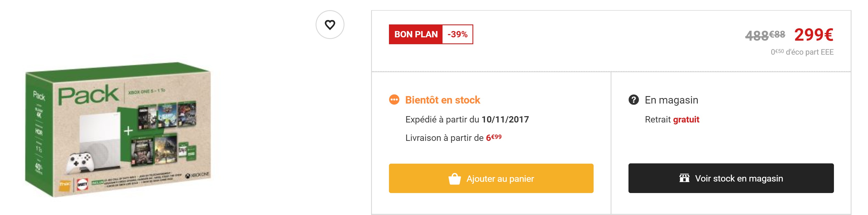
Task: Click Voir stock en magasin button
Action: pos(731,178)
